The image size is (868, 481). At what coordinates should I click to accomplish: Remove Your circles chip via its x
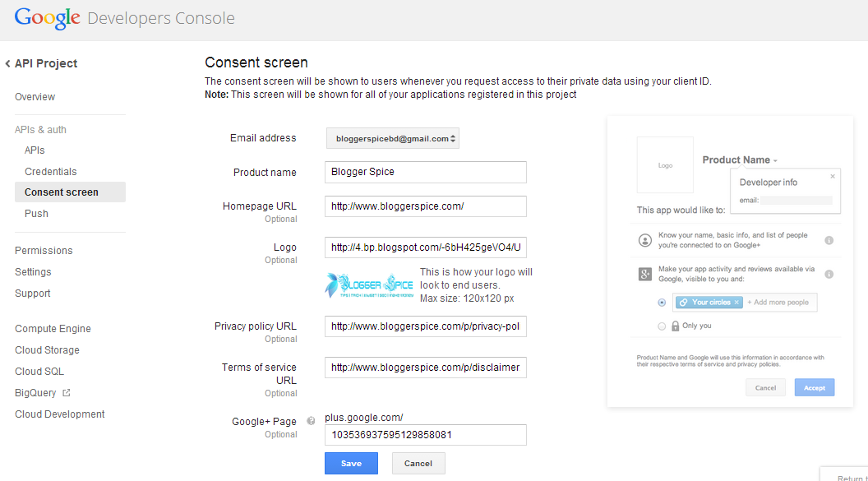coord(736,302)
